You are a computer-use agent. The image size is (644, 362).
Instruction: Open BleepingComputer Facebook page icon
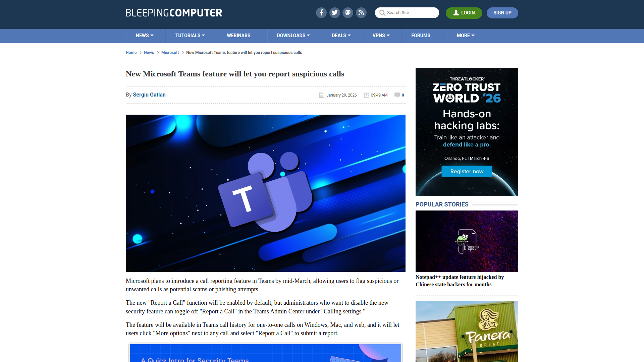[x=321, y=13]
